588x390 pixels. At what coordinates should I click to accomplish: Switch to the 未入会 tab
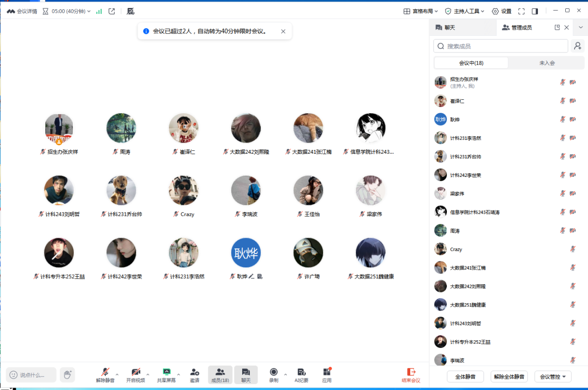click(547, 63)
